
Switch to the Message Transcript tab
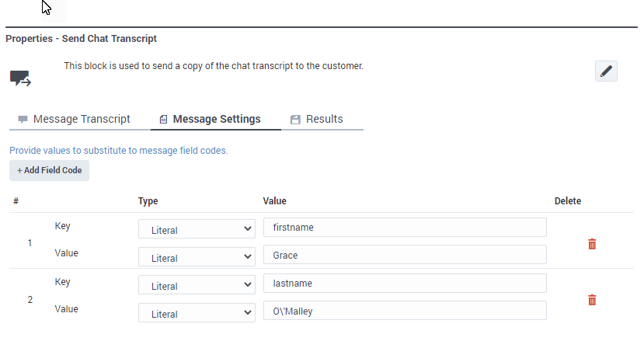point(75,120)
